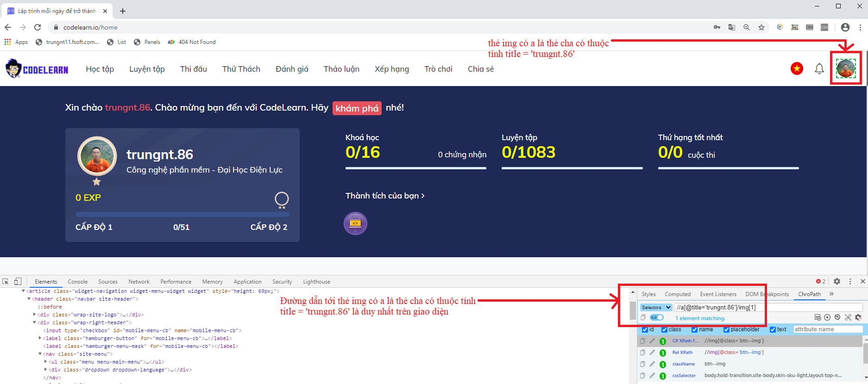The height and width of the screenshot is (384, 868).
Task: Bookmark this page with the star icon
Action: 761,27
